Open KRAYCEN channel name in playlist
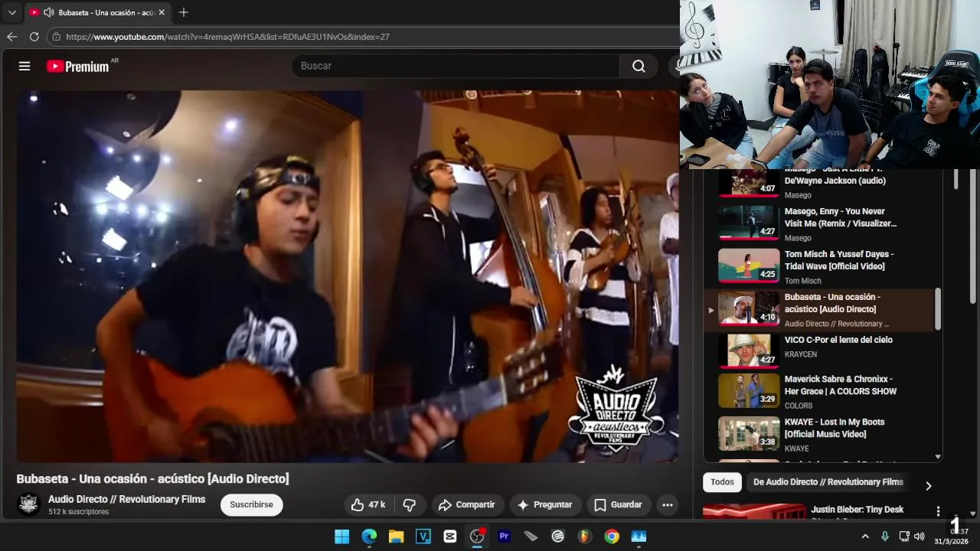The width and height of the screenshot is (980, 551). (801, 354)
